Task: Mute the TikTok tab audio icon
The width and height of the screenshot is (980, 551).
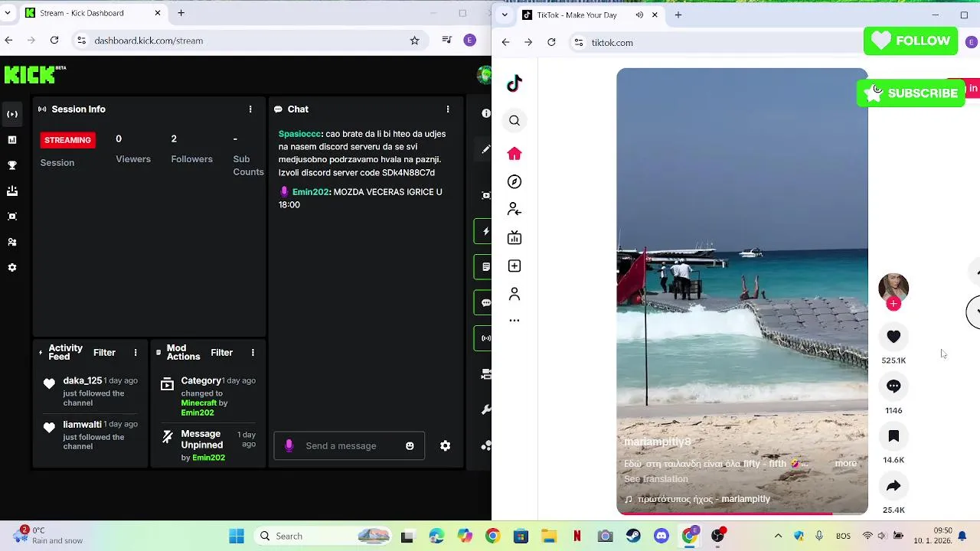Action: (639, 15)
